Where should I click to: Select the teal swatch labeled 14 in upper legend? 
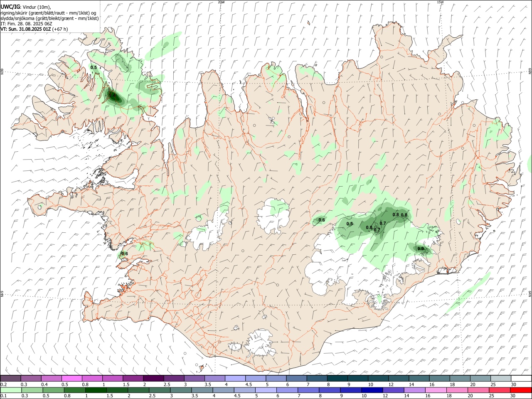click(419, 379)
